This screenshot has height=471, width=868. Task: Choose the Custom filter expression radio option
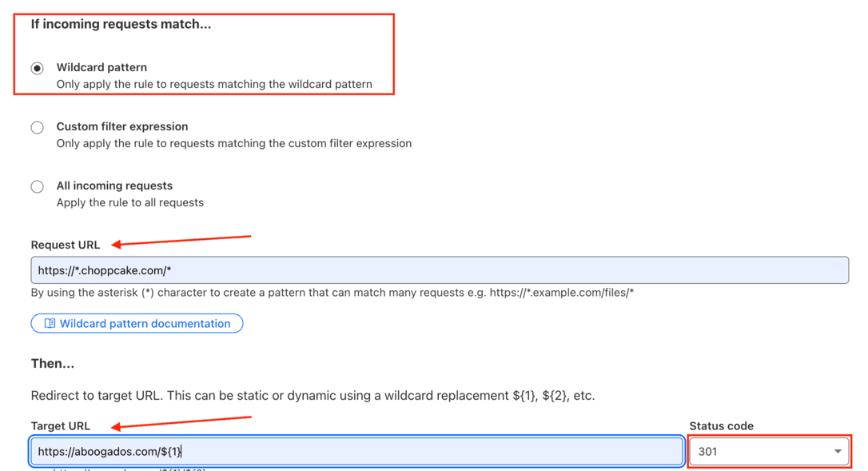point(38,128)
